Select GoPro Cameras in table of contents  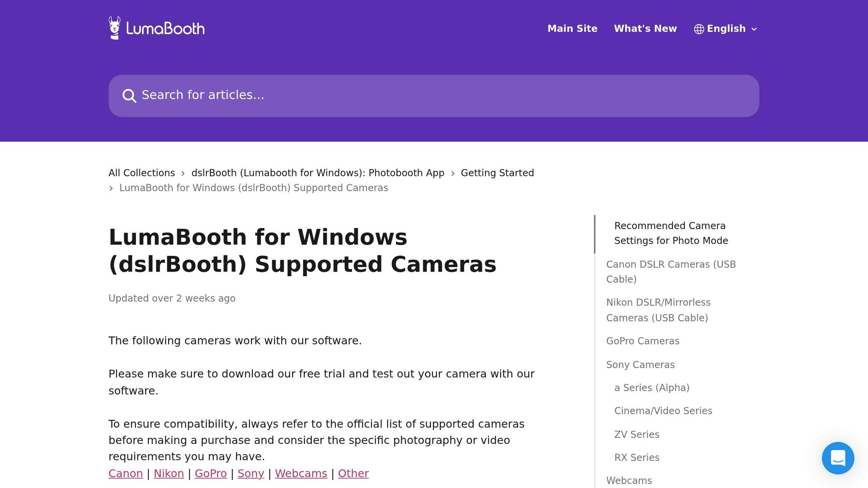click(643, 341)
